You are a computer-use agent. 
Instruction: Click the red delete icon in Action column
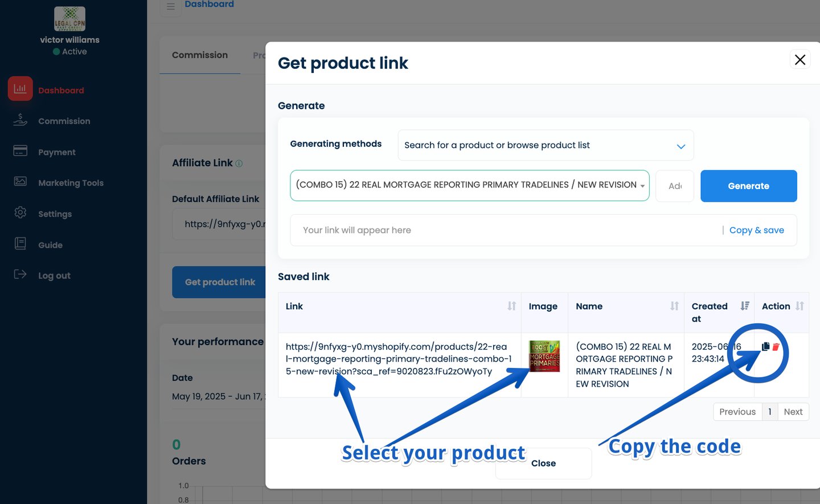coord(776,347)
